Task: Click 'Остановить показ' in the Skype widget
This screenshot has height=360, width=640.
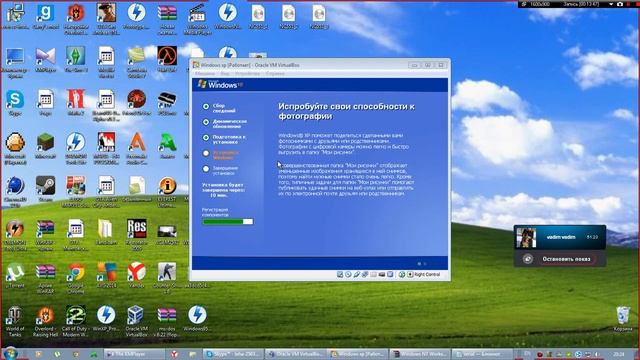Action: coord(566,259)
